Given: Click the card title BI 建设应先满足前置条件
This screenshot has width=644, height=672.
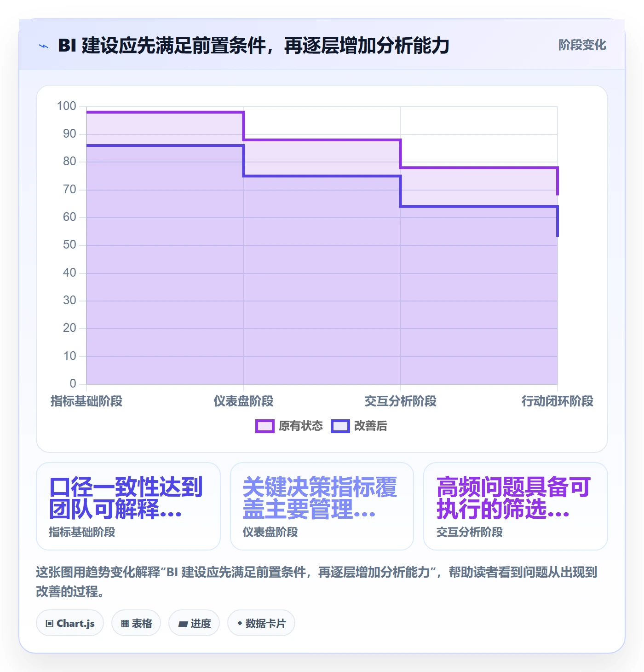Looking at the screenshot, I should pos(253,46).
